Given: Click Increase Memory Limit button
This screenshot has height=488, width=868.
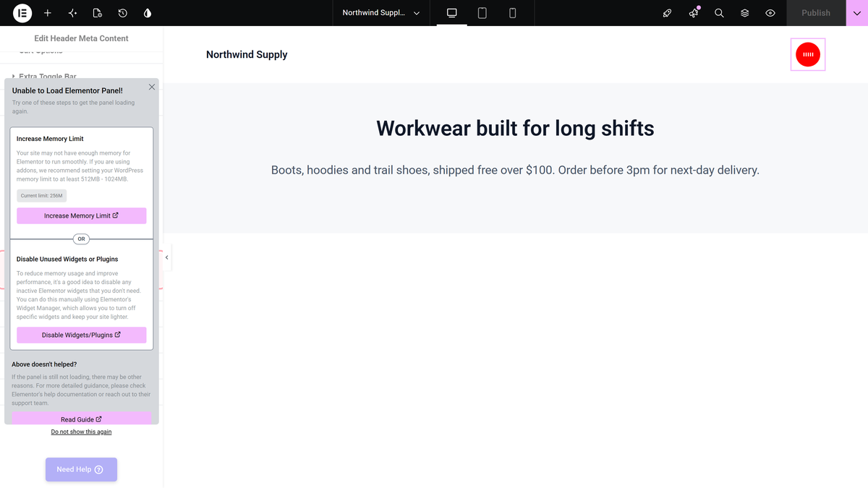Looking at the screenshot, I should (x=82, y=215).
